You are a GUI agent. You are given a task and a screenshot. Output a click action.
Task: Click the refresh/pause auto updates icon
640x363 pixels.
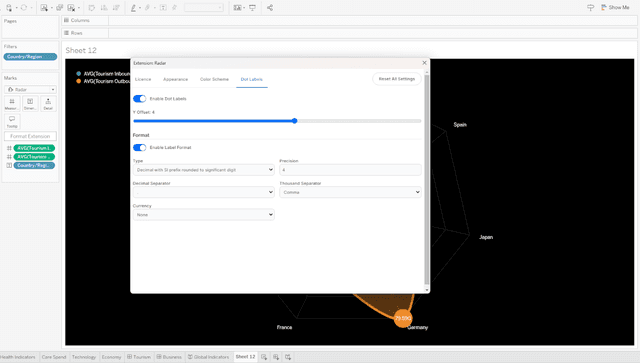point(24,7)
